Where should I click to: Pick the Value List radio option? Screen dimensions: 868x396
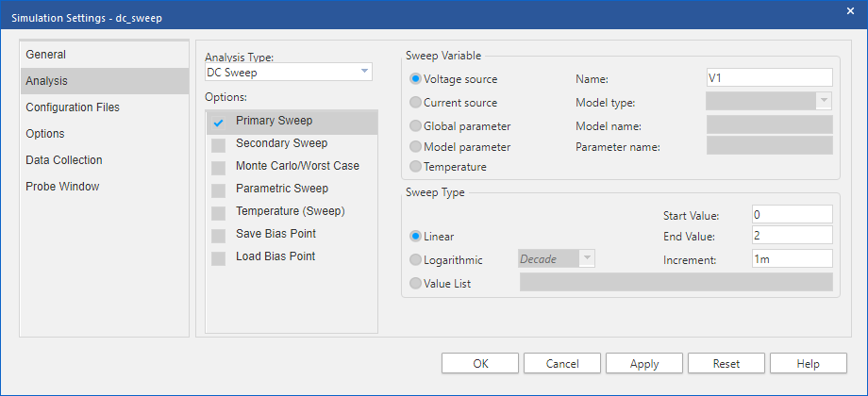coord(415,283)
